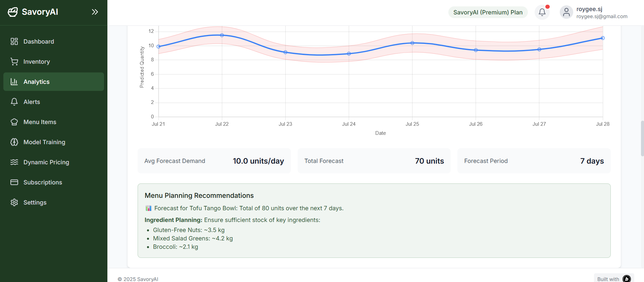This screenshot has height=282, width=644.
Task: Click the Inventory cart icon
Action: click(x=14, y=62)
